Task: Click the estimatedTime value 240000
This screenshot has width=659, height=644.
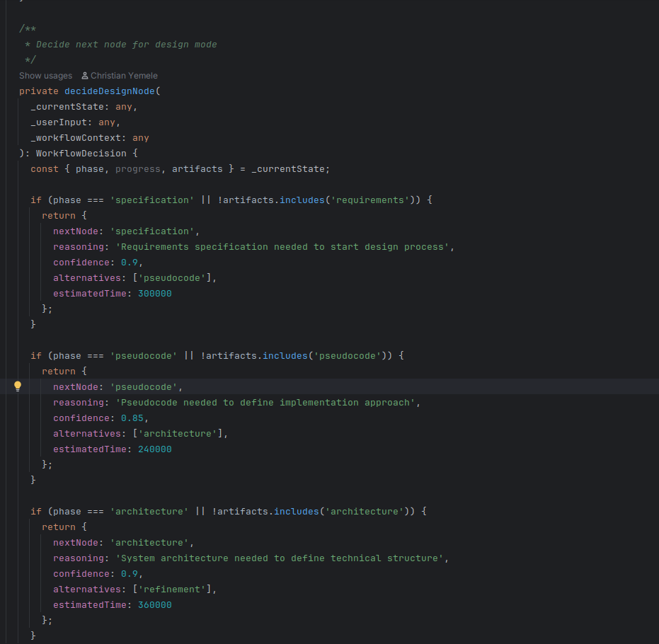Action: 154,449
